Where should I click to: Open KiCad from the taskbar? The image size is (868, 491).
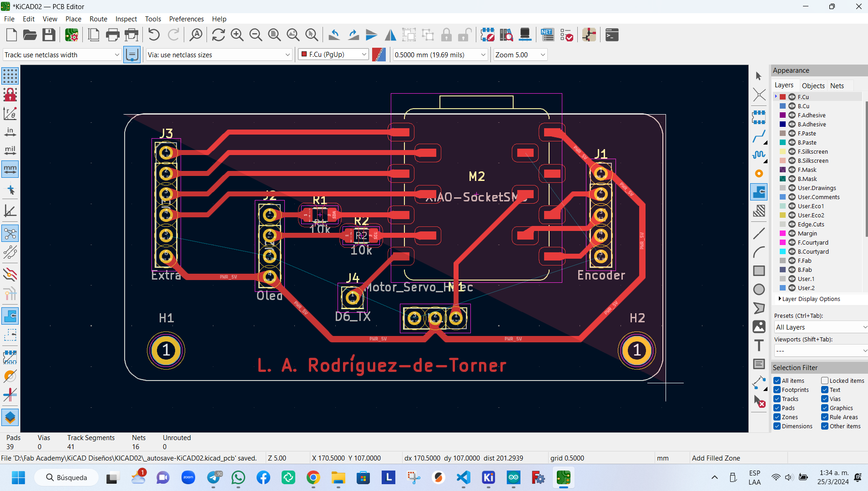[x=489, y=477]
